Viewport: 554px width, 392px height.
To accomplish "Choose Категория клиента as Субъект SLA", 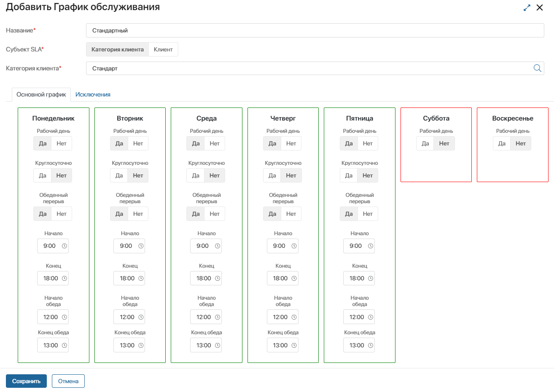I will pos(118,49).
